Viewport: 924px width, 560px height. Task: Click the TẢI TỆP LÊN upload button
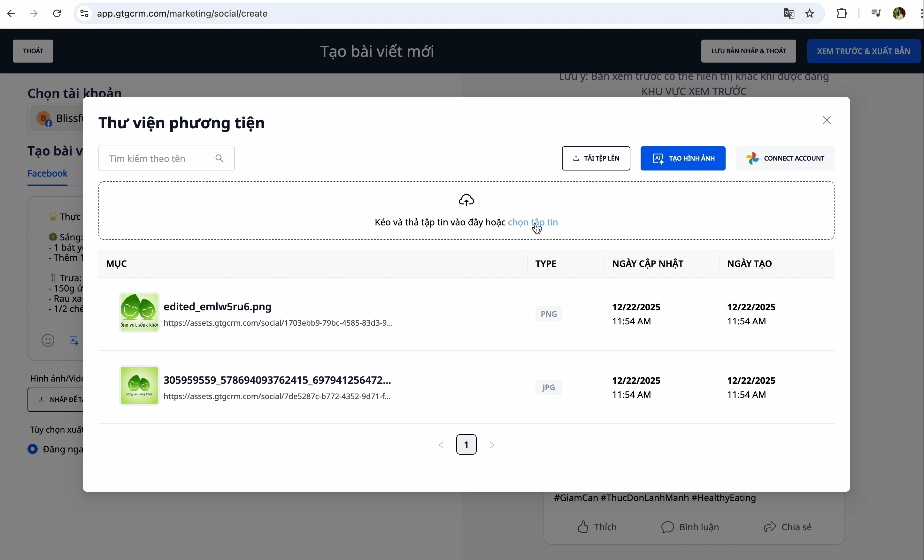596,159
